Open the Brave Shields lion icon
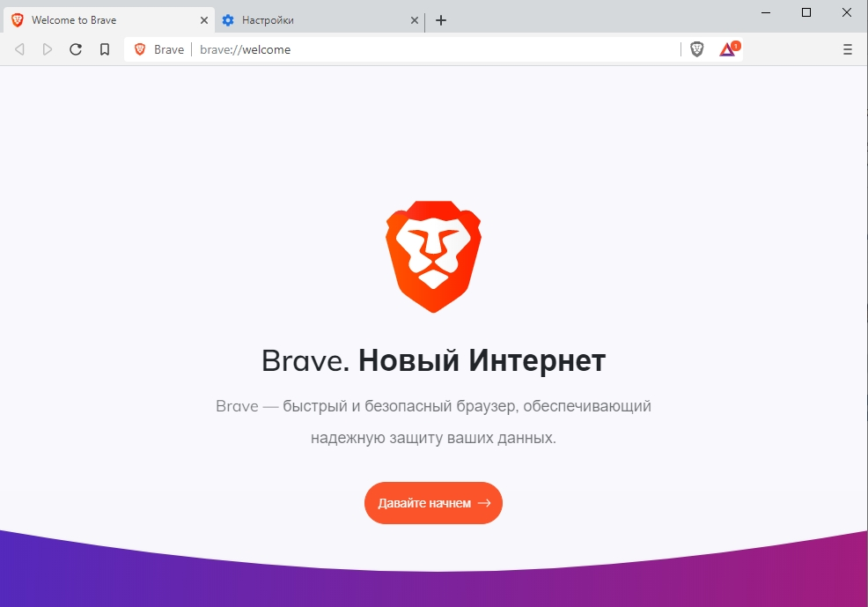This screenshot has width=868, height=607. 697,50
